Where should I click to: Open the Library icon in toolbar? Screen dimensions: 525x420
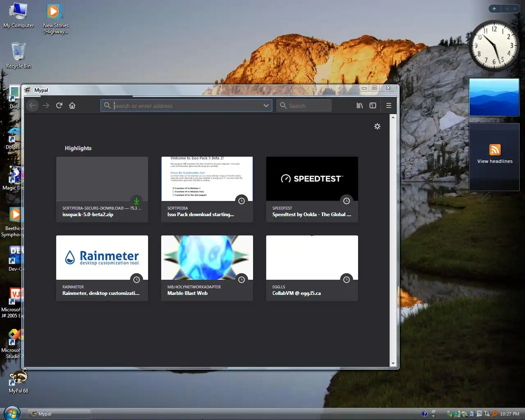tap(360, 105)
